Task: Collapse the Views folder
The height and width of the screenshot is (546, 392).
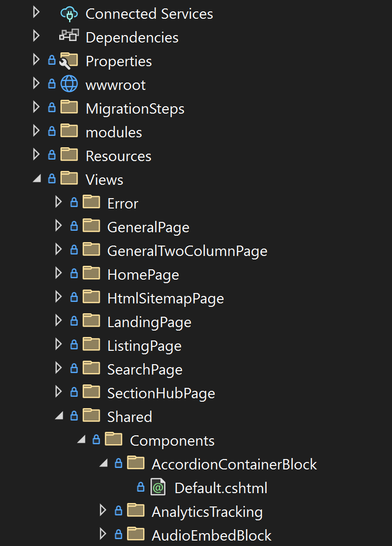Action: click(x=37, y=179)
